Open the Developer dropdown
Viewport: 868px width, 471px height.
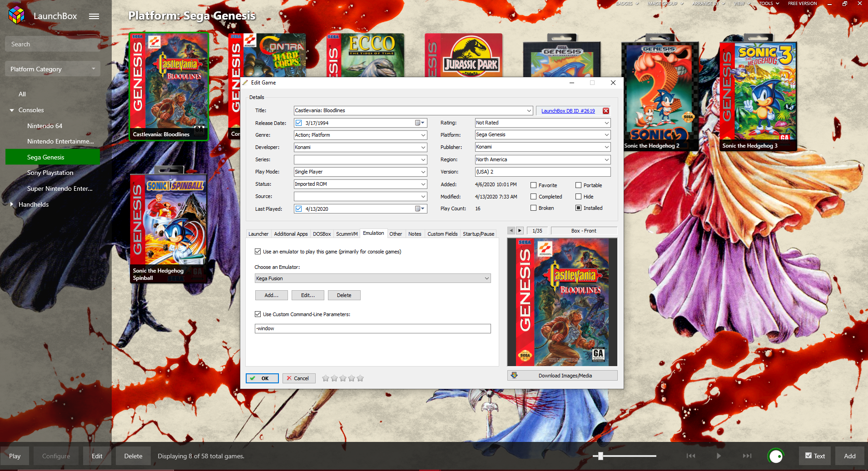click(x=423, y=148)
